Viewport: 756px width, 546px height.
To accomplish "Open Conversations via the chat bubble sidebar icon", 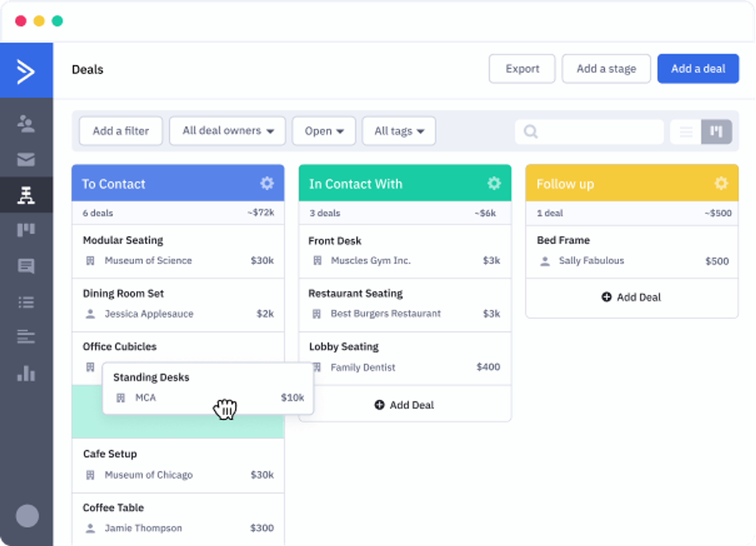I will coord(26,266).
